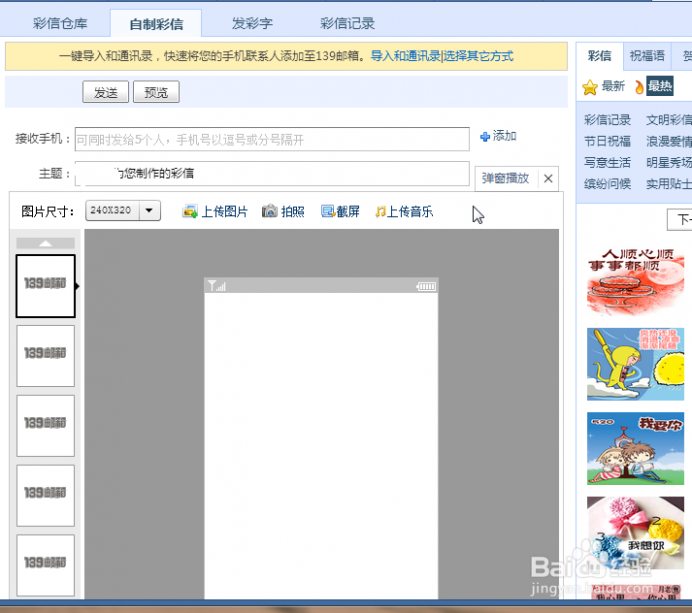692x613 pixels.
Task: Open the 缤纷问候 category link
Action: tap(607, 184)
